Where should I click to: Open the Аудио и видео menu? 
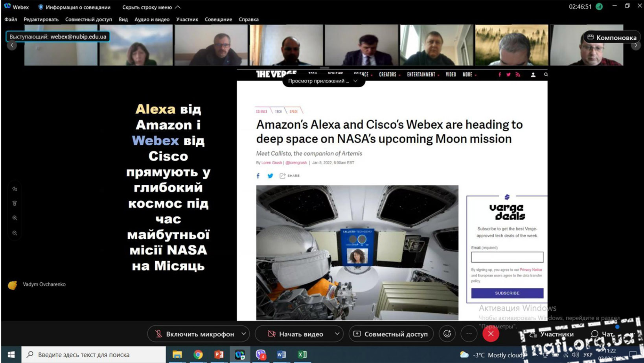point(152,19)
